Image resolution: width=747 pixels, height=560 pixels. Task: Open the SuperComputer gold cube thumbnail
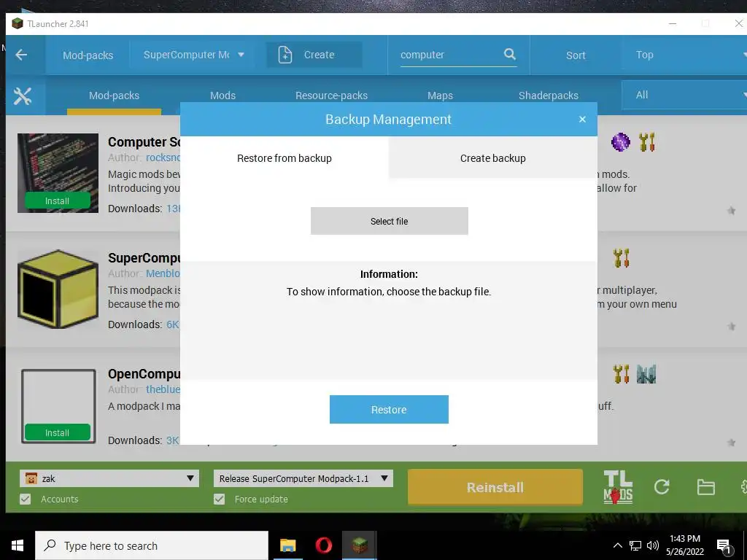[x=58, y=289]
